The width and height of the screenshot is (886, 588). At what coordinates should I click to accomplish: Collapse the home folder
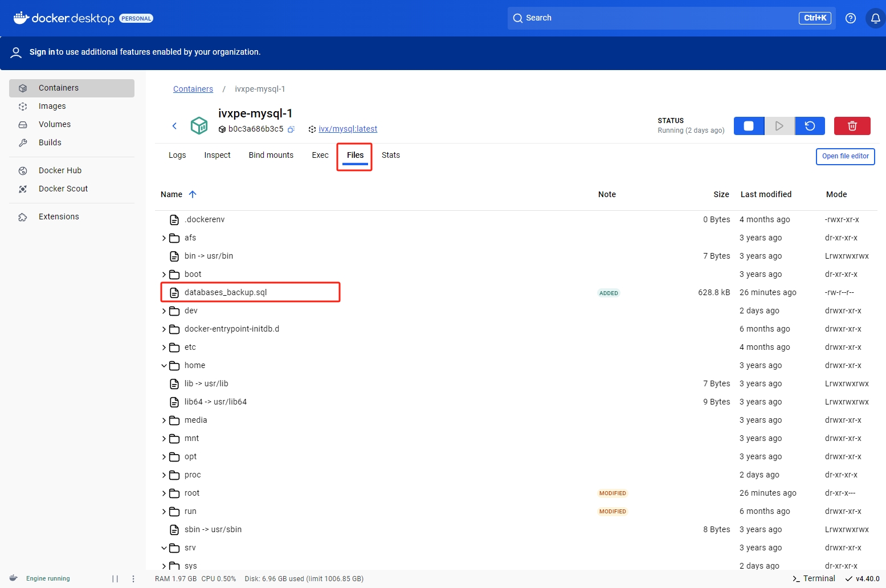pos(164,366)
